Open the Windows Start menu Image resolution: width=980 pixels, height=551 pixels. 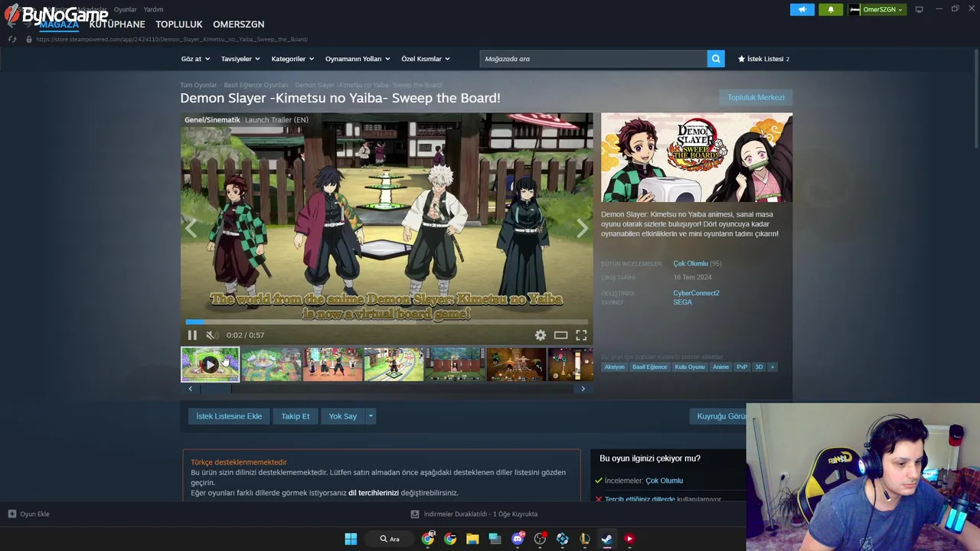tap(351, 539)
